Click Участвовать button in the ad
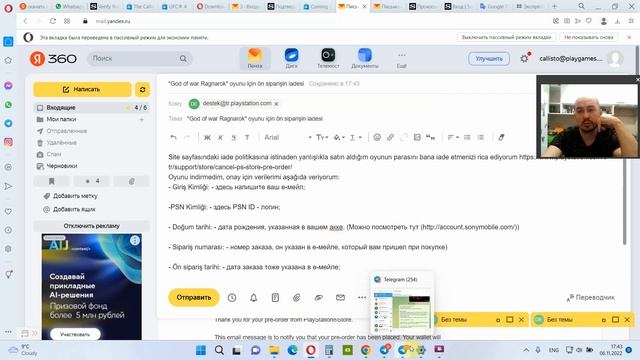The height and width of the screenshot is (360, 640). coord(75,334)
